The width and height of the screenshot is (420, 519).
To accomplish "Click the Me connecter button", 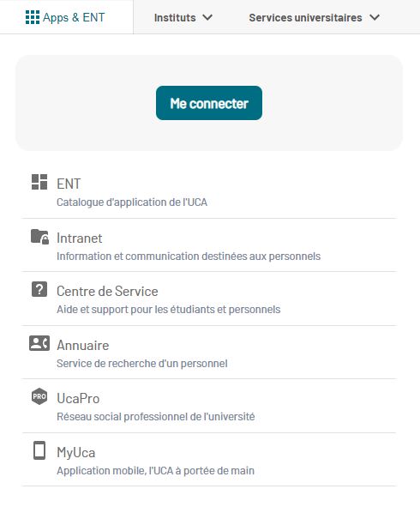I will tap(209, 103).
